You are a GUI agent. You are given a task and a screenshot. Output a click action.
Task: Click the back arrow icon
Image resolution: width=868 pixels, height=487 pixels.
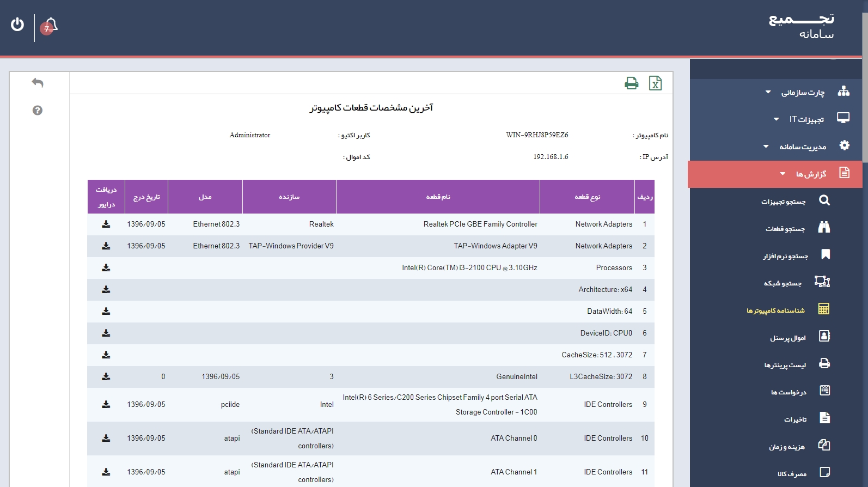tap(38, 83)
